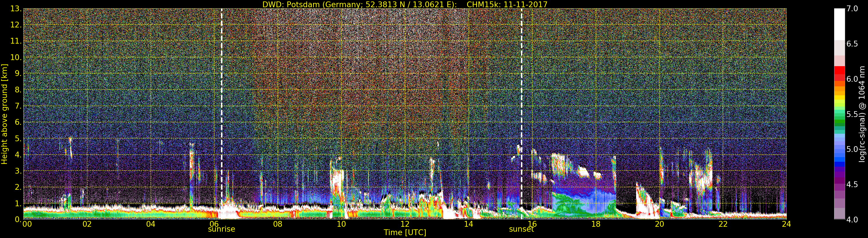Click the height axis tick label '9.'

[x=18, y=73]
